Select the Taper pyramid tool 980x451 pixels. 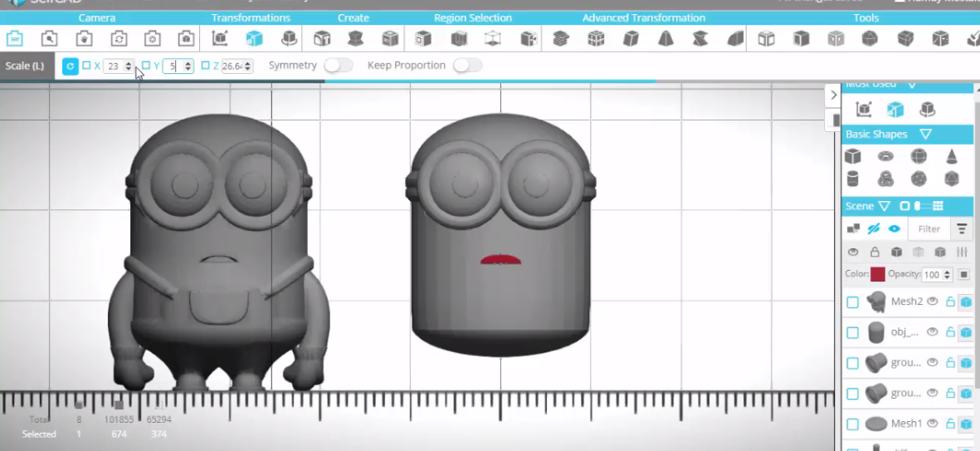[x=666, y=39]
